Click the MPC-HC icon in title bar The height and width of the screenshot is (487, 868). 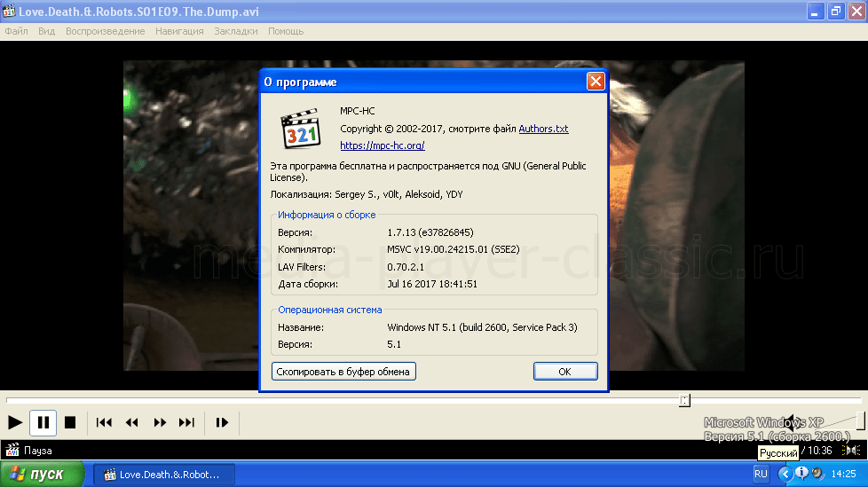click(9, 11)
